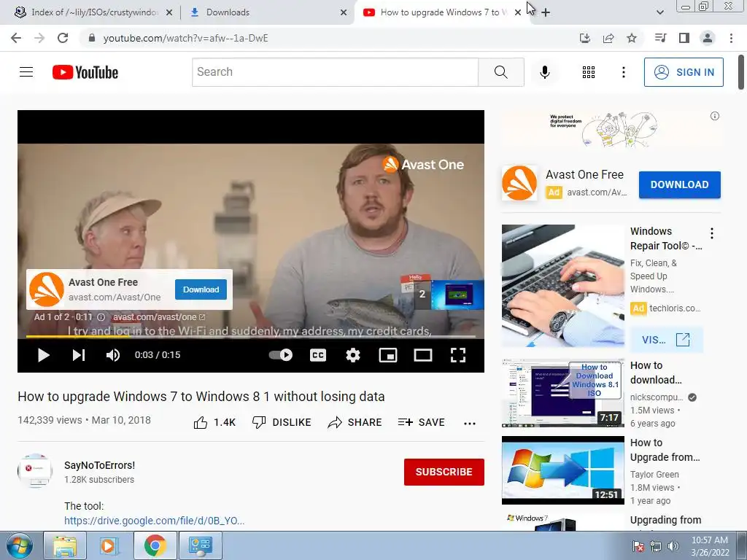
Task: Open Control Panel taskbar icon
Action: tap(200, 545)
